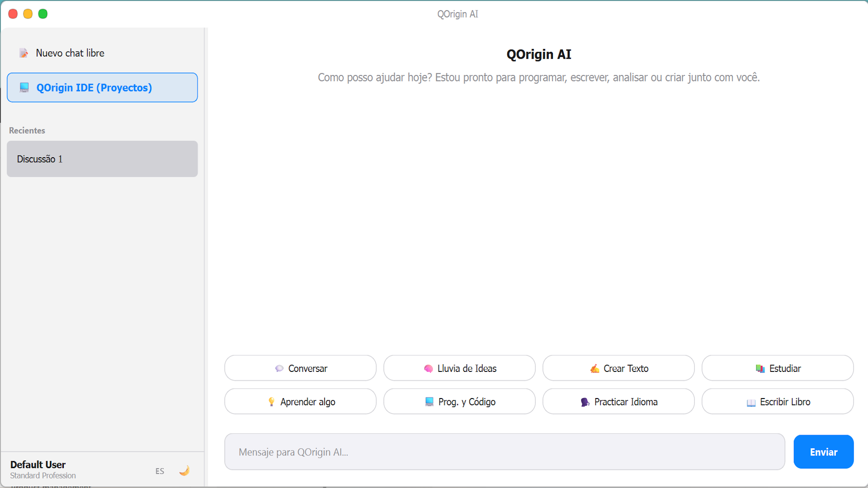Toggle dark mode moon icon
This screenshot has height=488, width=868.
point(184,471)
